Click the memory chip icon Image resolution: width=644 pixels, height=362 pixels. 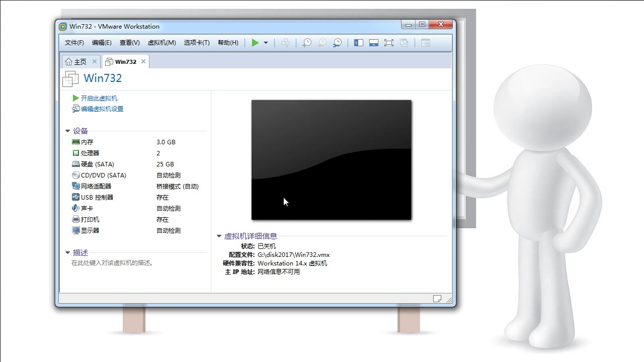[x=76, y=142]
